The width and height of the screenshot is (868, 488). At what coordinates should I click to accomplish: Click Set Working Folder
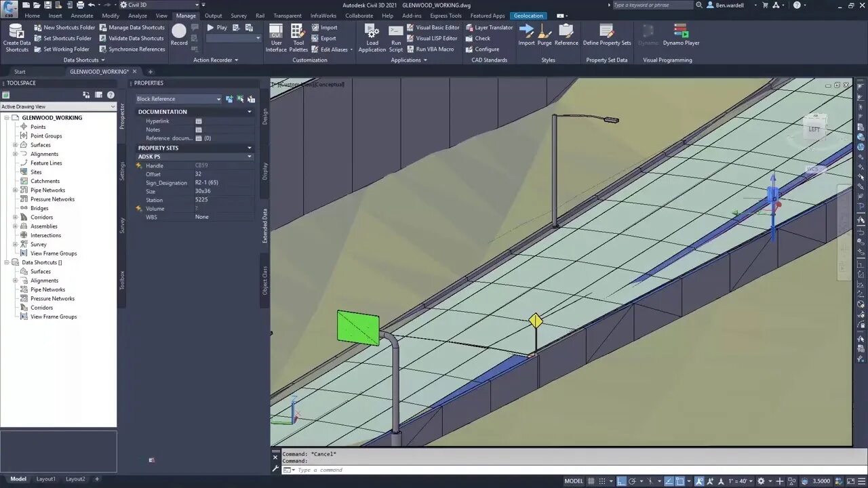[62, 49]
